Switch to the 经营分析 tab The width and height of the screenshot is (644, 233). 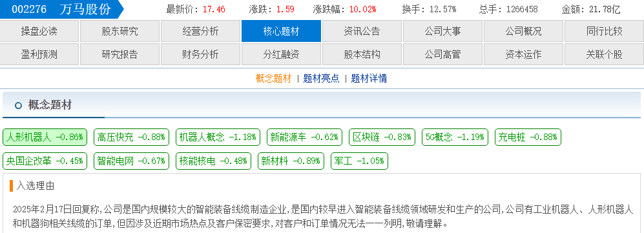(200, 31)
